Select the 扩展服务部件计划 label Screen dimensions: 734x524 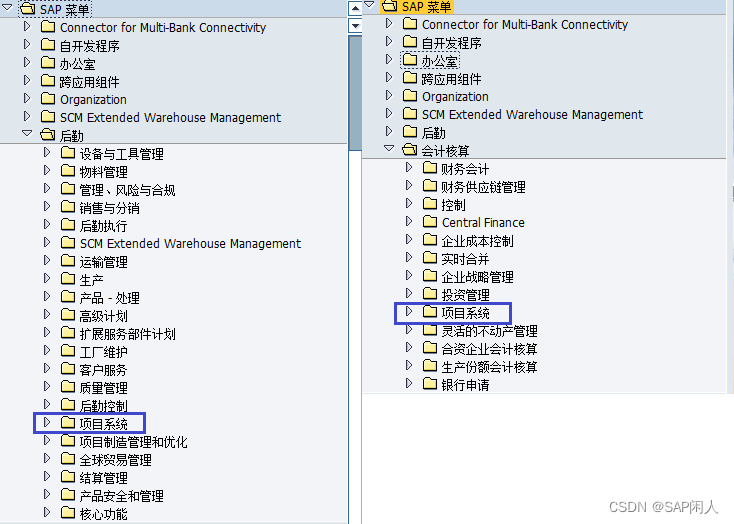point(127,334)
